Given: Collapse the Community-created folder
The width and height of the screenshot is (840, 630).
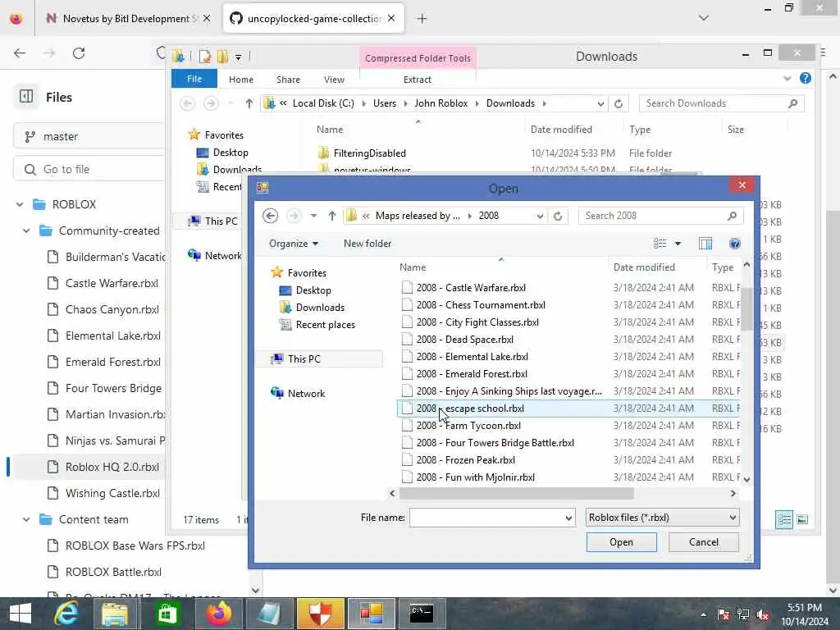Looking at the screenshot, I should click(x=26, y=231).
